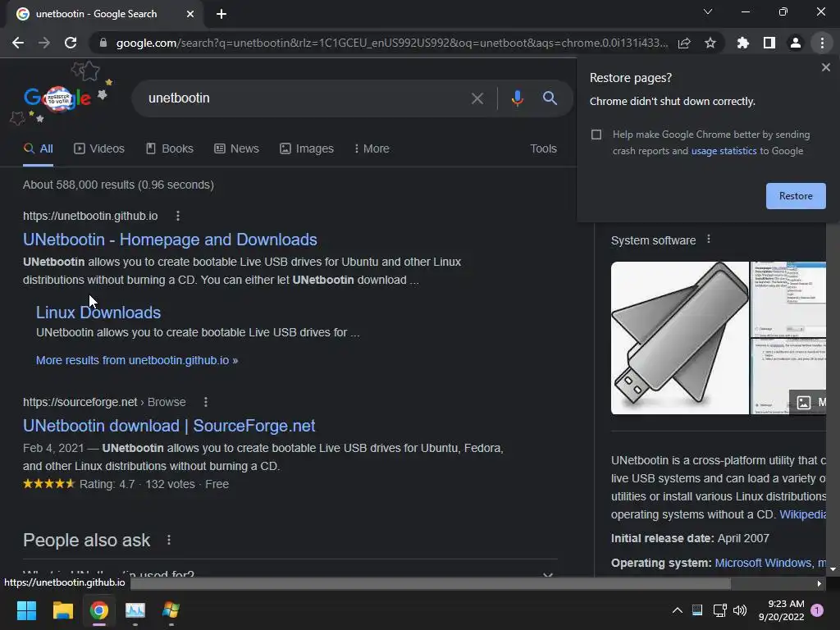Open More results from unetbootin.github.io
The width and height of the screenshot is (840, 630).
(137, 361)
